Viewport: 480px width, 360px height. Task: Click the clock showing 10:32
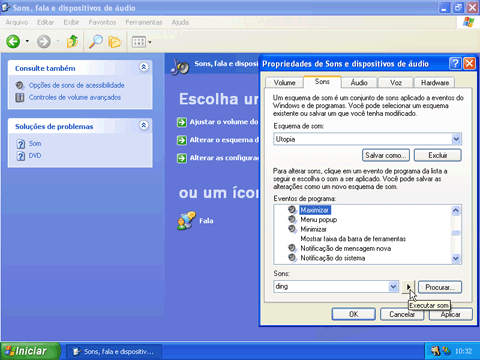[x=463, y=351]
